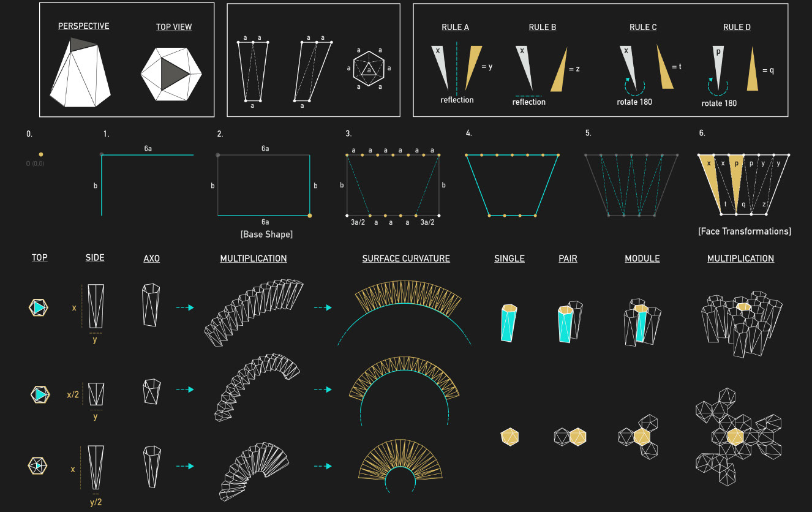Click the RULE A label

point(455,28)
